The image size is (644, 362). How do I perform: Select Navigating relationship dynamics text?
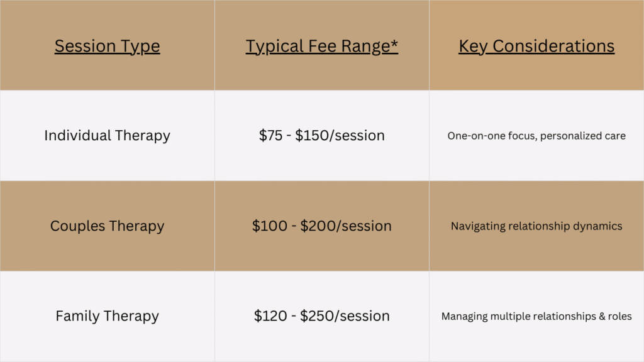(536, 226)
